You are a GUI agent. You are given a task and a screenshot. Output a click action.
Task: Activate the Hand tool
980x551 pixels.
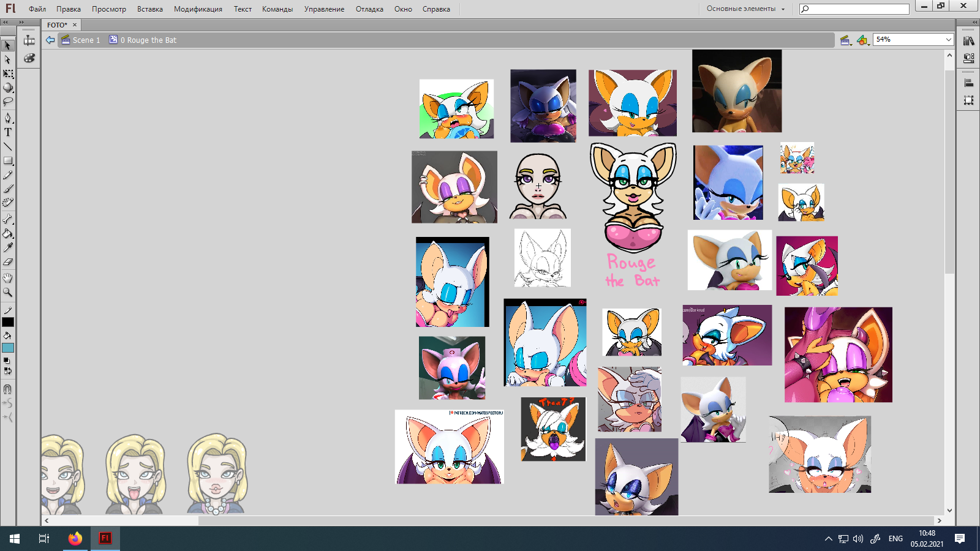click(8, 278)
